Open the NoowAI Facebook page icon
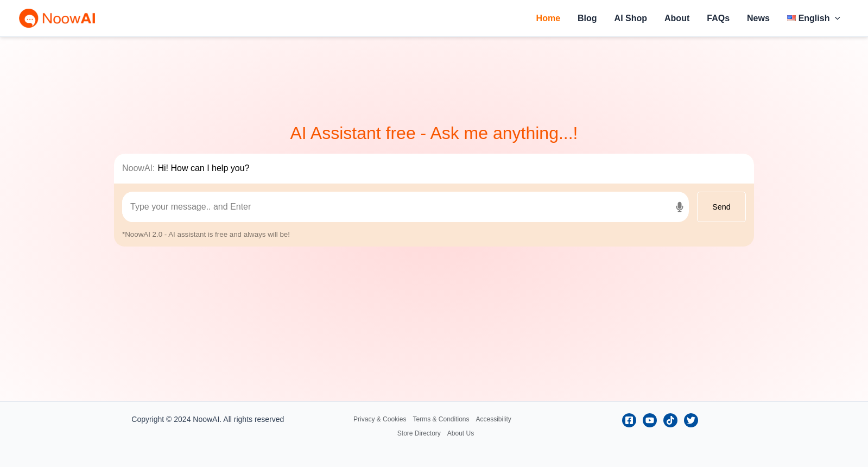 (629, 420)
